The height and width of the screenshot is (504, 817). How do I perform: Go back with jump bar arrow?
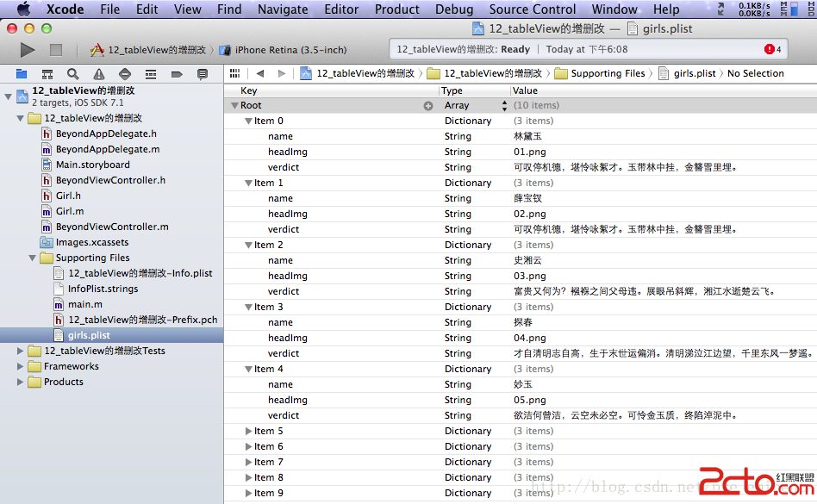click(259, 74)
